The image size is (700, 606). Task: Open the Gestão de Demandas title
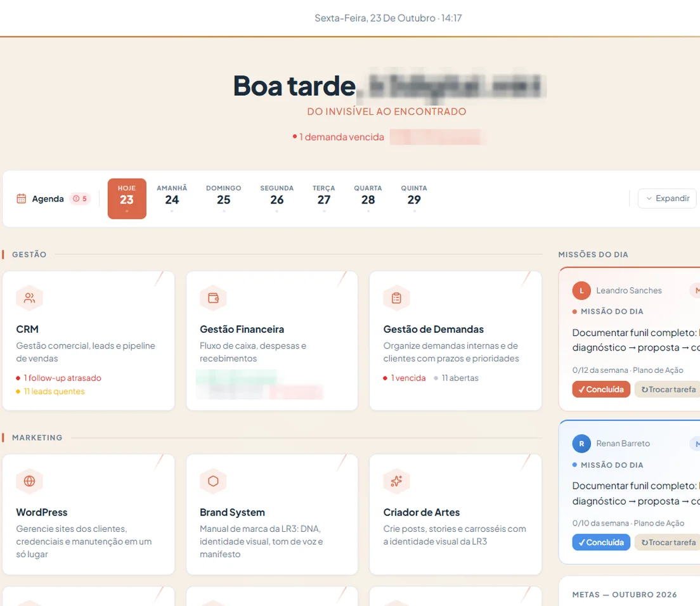[434, 330]
